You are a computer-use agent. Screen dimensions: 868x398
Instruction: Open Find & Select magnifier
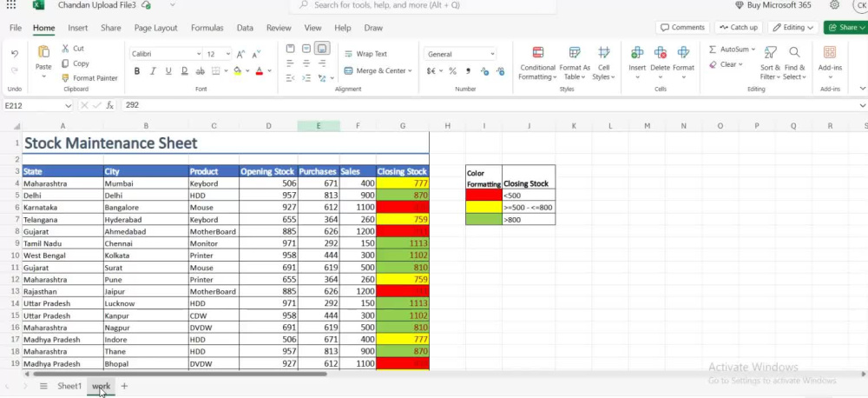click(x=794, y=63)
